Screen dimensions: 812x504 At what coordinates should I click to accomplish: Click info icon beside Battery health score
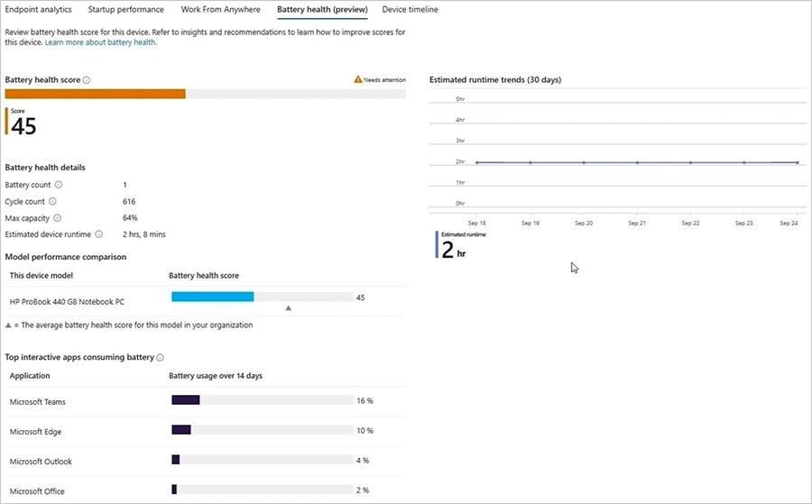click(x=87, y=80)
